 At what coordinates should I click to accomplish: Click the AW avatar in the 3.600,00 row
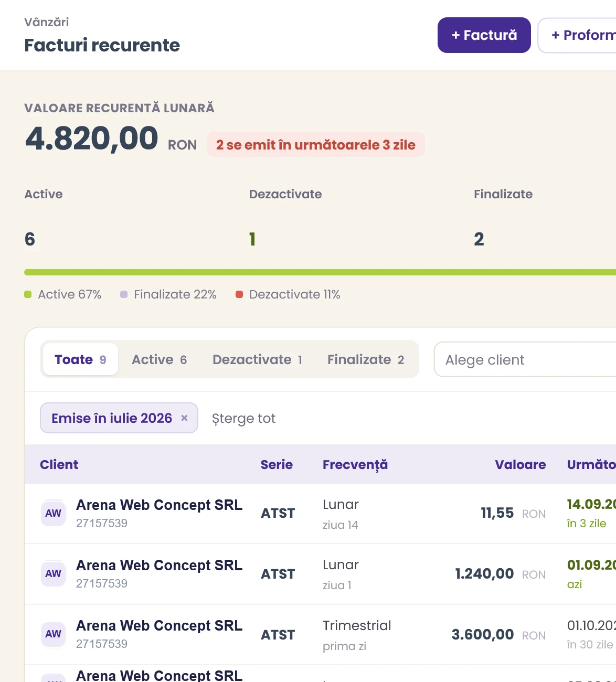point(53,634)
